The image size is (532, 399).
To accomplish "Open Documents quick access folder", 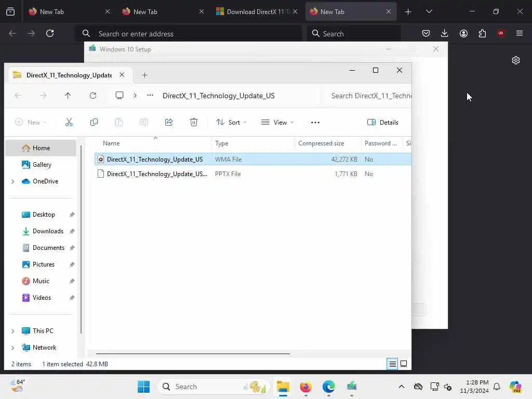I will pyautogui.click(x=48, y=248).
